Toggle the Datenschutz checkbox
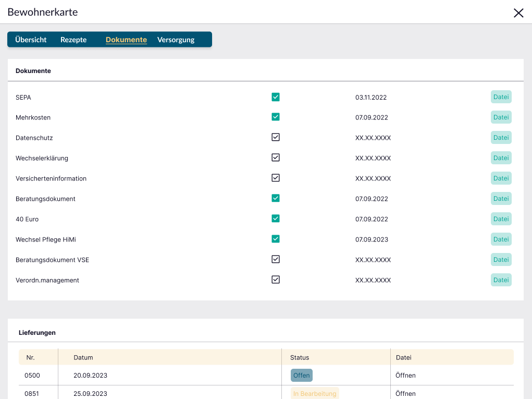 coord(276,137)
